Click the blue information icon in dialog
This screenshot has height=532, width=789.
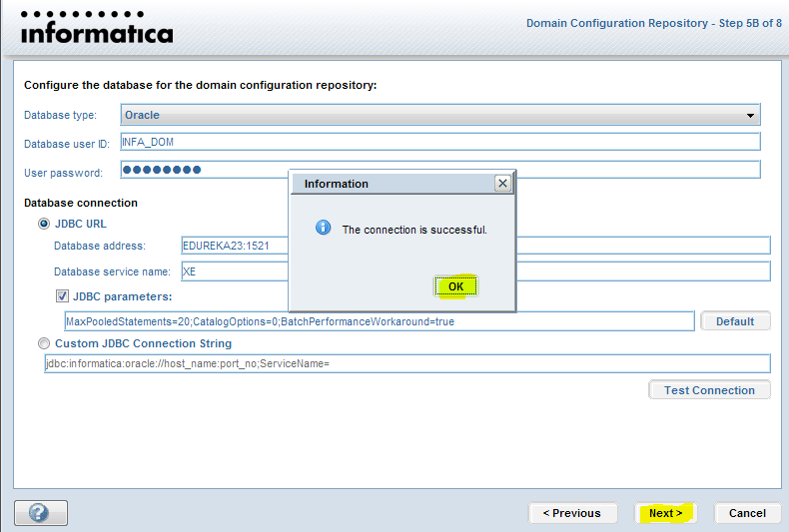point(323,229)
